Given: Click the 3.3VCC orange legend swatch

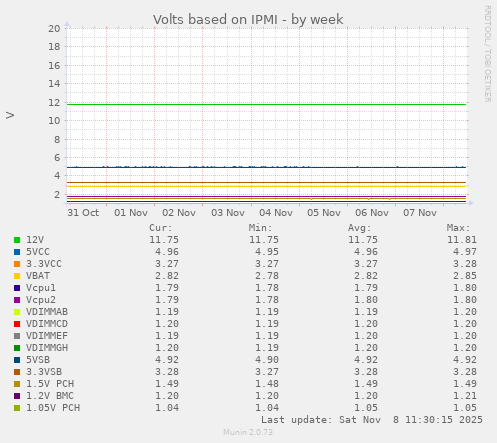Looking at the screenshot, I should (x=17, y=264).
